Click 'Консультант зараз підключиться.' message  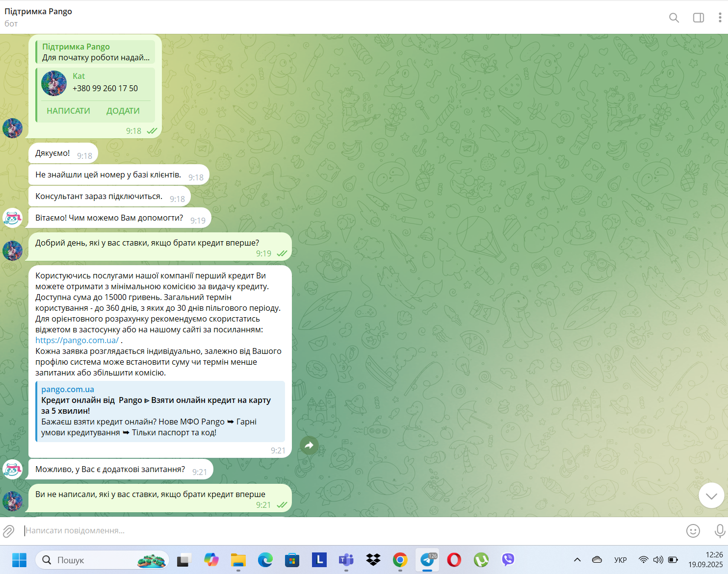tap(109, 197)
